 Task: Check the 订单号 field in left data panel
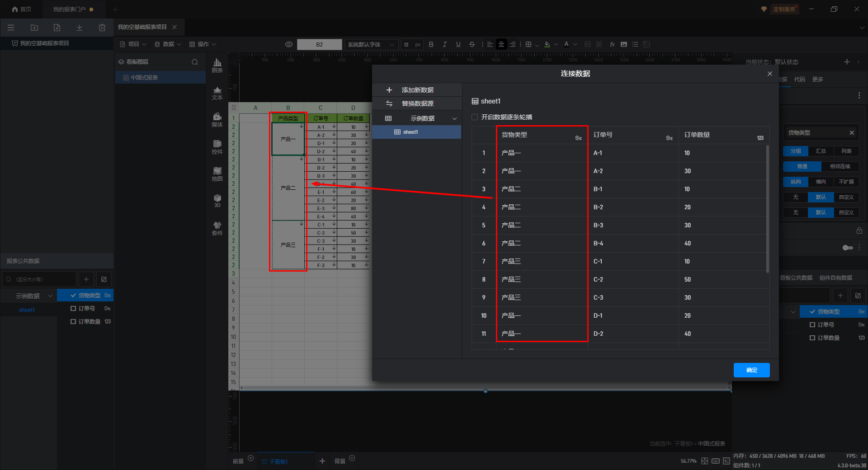point(73,309)
